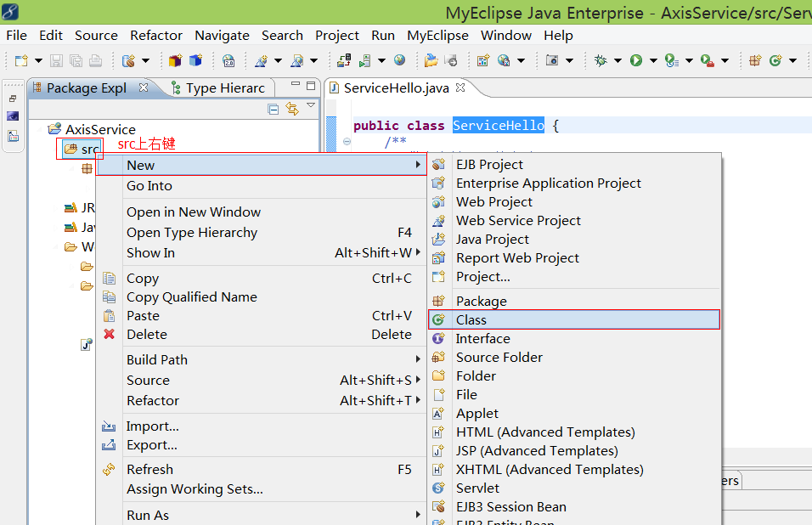Choose Source Folder in the New submenu

pyautogui.click(x=574, y=358)
